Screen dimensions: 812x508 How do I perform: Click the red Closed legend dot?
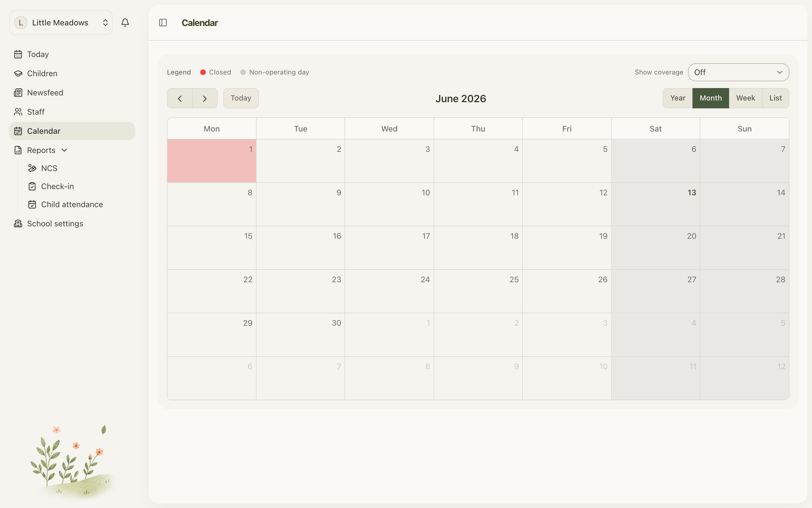click(203, 72)
